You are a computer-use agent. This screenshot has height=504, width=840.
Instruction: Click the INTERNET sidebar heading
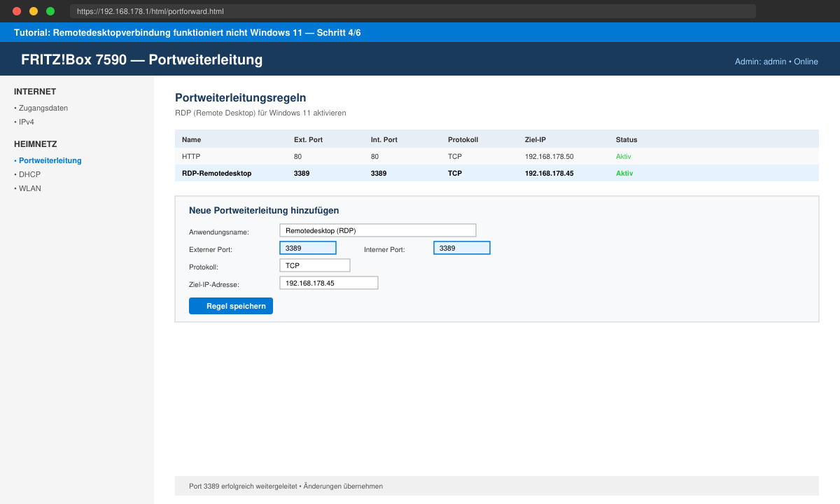[x=35, y=92]
